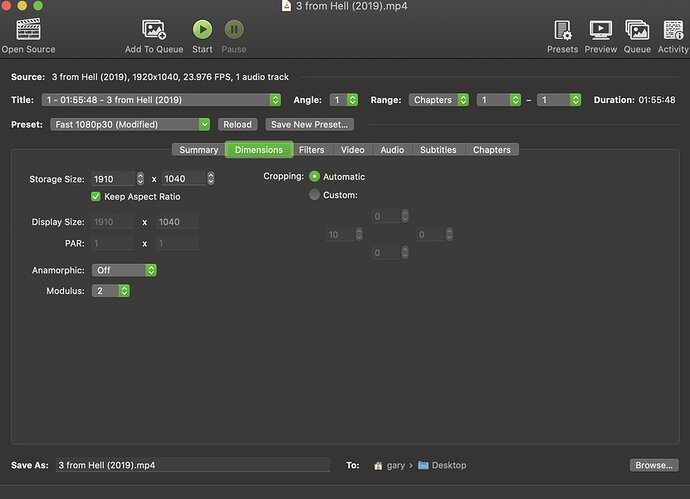Open the start chapter dropdown
This screenshot has width=690, height=499.
(499, 100)
